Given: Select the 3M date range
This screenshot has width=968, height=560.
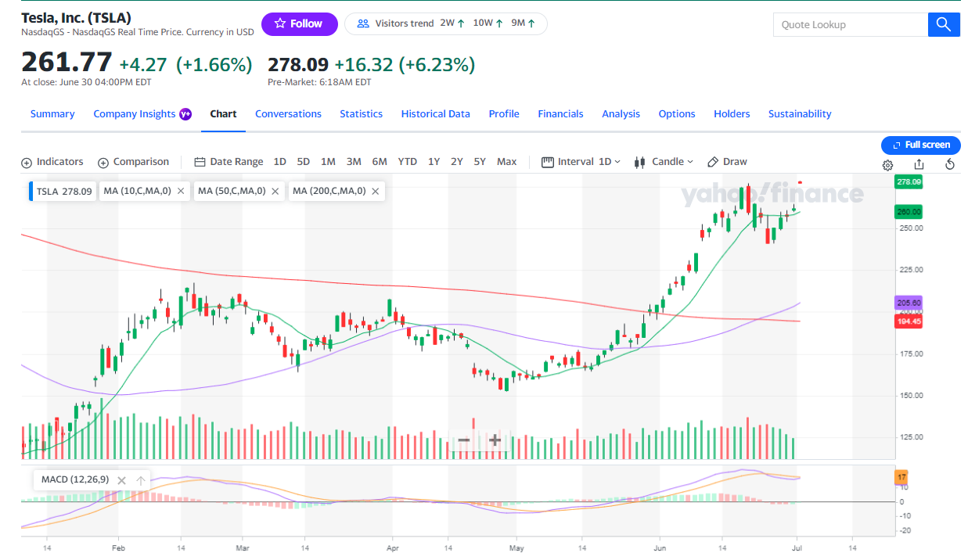Looking at the screenshot, I should 354,162.
